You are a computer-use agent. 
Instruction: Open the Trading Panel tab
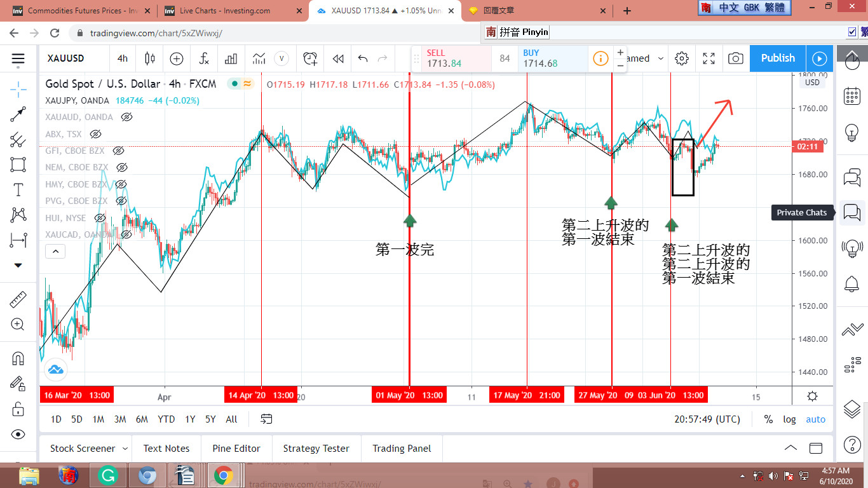402,449
